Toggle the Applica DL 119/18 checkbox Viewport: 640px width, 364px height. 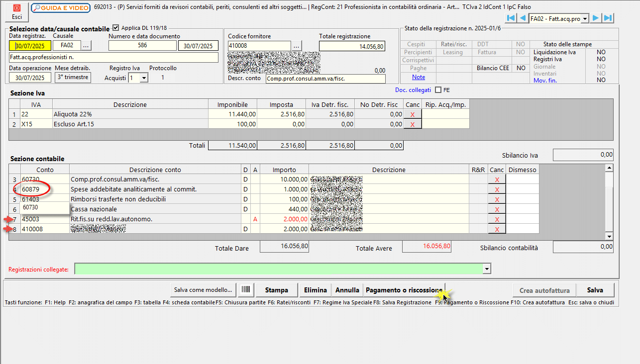[x=116, y=28]
